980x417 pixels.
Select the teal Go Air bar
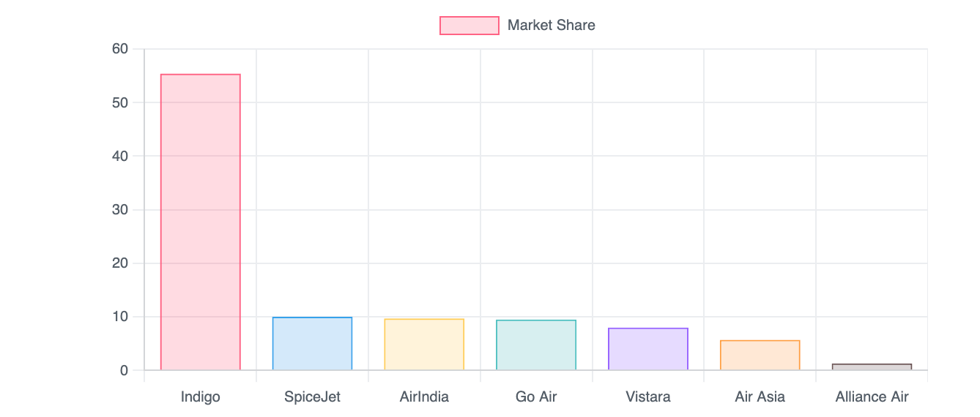point(536,345)
